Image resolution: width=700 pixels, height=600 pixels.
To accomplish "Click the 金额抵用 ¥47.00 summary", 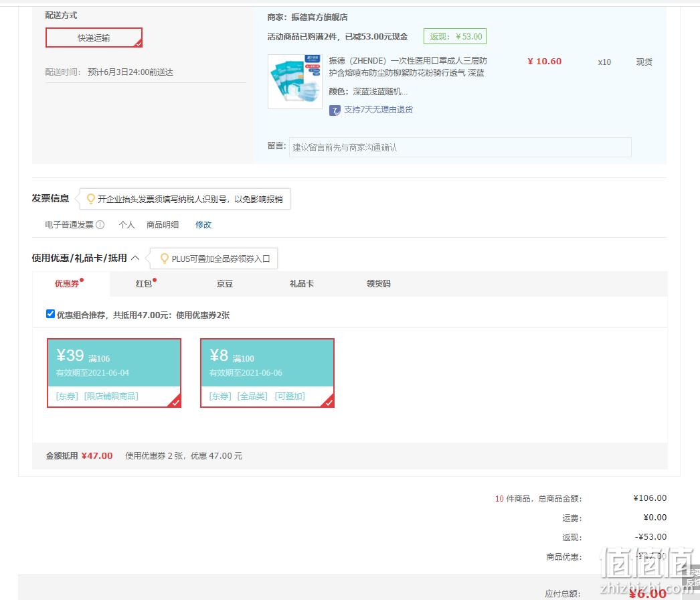I will click(x=79, y=456).
